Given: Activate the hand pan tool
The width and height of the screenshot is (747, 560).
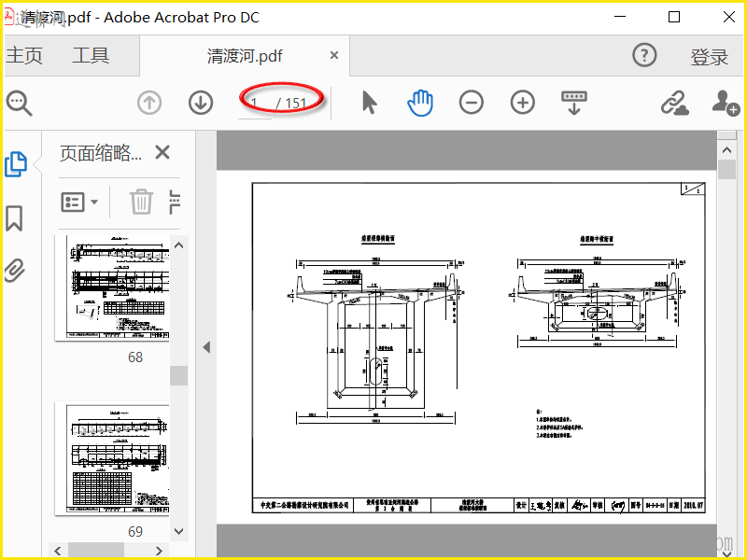Looking at the screenshot, I should pos(420,103).
